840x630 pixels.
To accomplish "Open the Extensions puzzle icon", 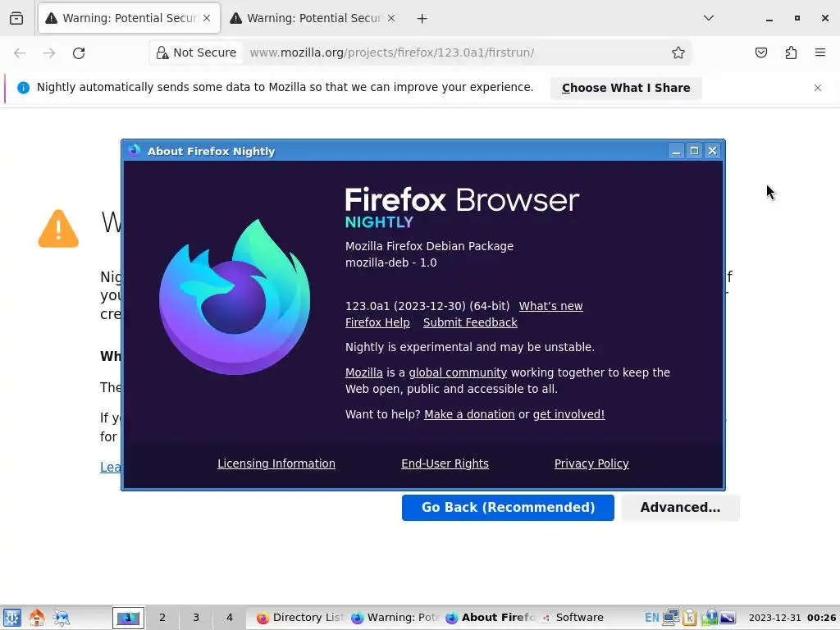I will coord(791,52).
